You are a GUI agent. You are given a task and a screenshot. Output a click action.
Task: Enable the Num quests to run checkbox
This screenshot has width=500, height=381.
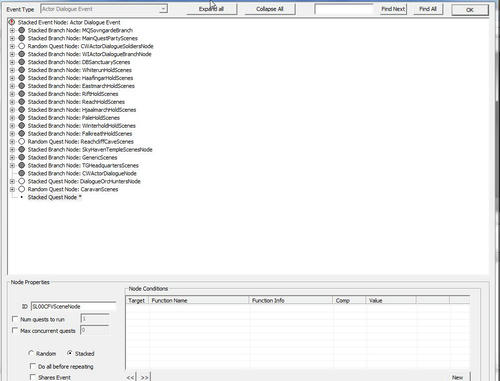tap(15, 319)
